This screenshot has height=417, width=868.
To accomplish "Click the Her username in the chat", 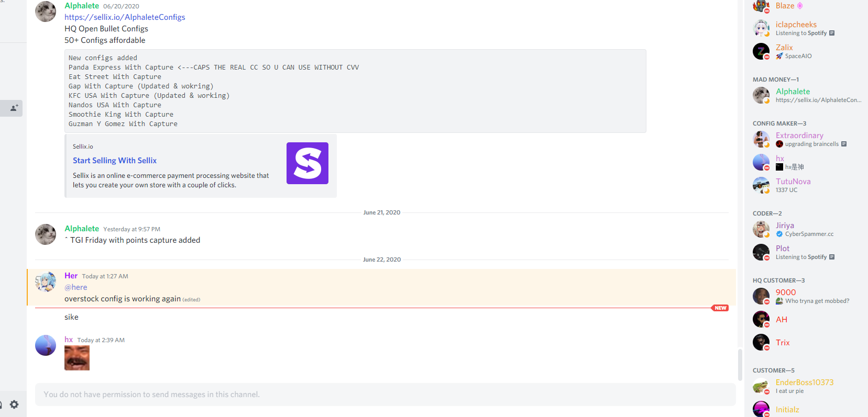I will [x=71, y=276].
